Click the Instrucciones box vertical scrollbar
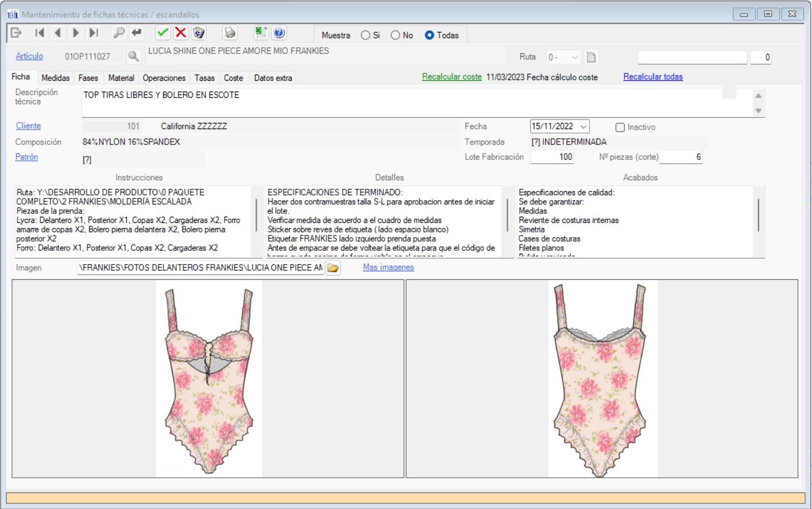The width and height of the screenshot is (812, 509). 257,215
